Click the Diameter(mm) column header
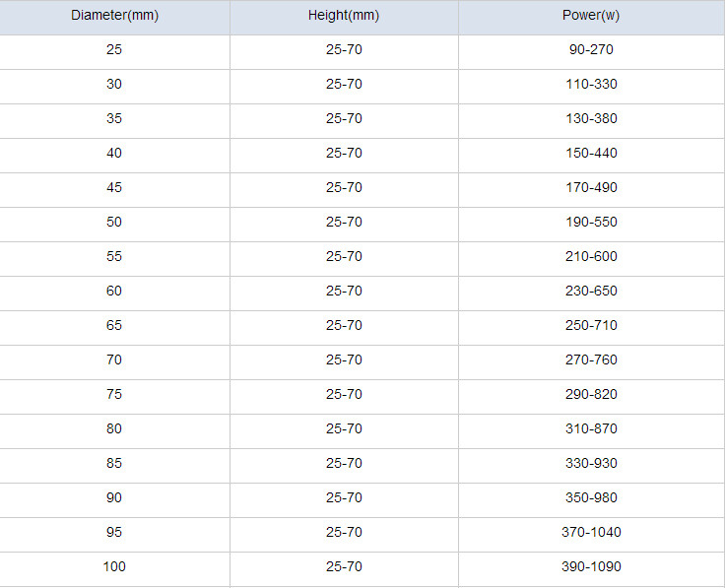The height and width of the screenshot is (588, 725). click(x=114, y=16)
